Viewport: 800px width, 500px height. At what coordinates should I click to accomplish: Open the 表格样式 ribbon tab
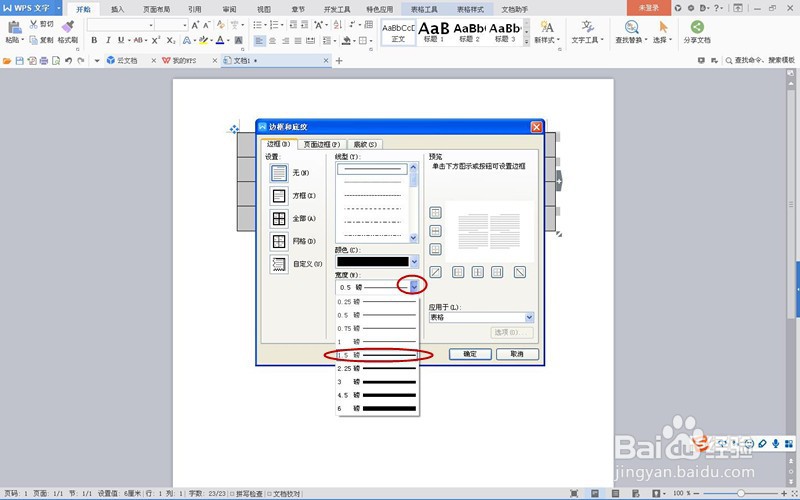pyautogui.click(x=470, y=9)
